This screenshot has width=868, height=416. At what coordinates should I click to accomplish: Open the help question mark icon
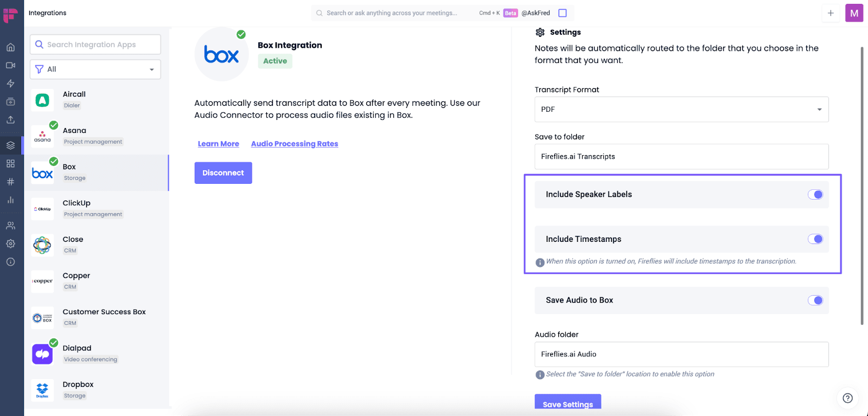[847, 398]
